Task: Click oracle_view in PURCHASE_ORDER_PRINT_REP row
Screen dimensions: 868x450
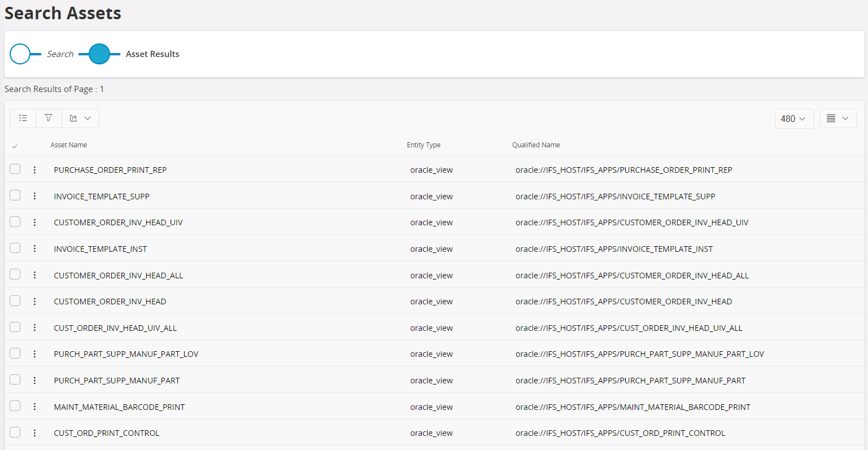Action: [431, 170]
